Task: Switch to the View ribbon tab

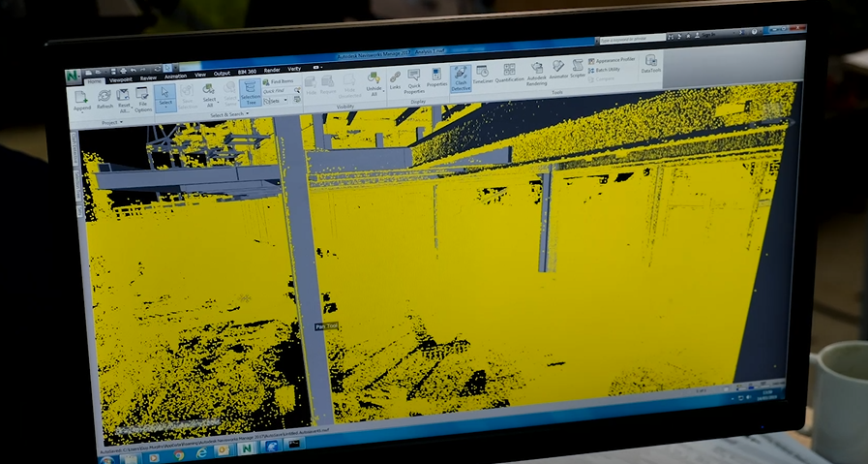Action: (200, 75)
